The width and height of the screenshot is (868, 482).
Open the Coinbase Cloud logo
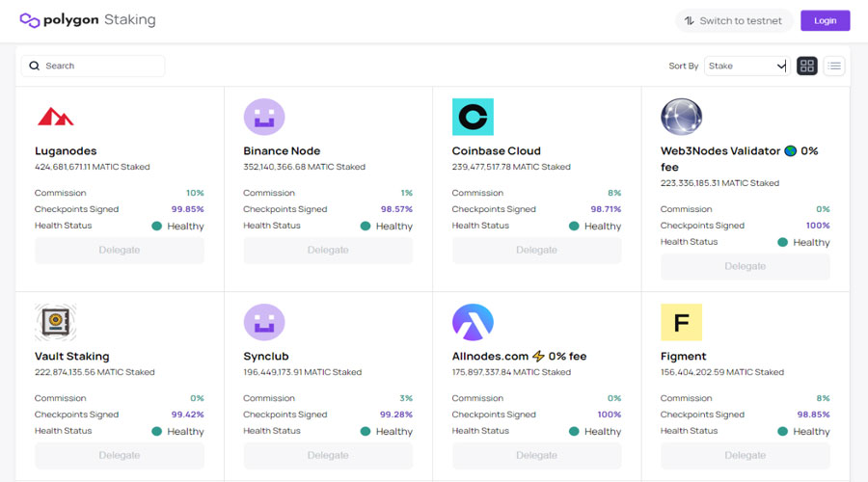point(473,117)
